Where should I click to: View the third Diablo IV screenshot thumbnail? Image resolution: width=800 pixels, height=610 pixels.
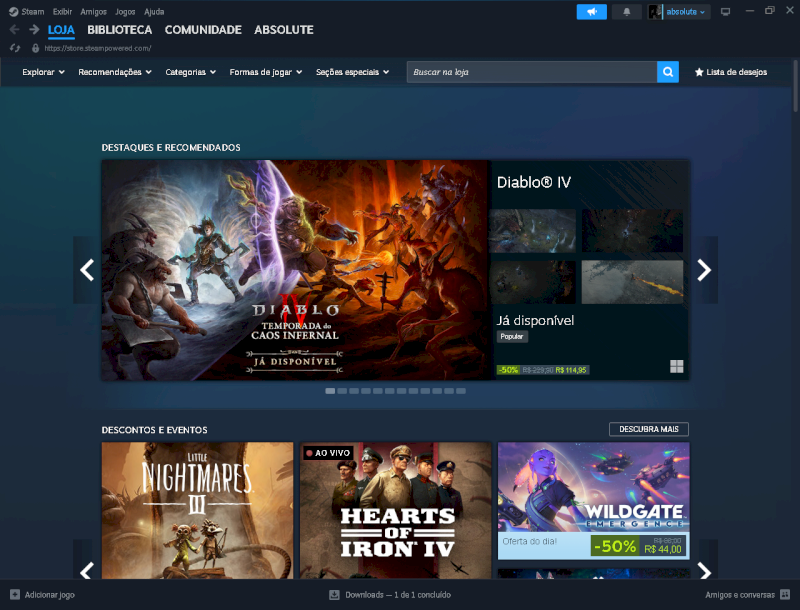[x=533, y=282]
